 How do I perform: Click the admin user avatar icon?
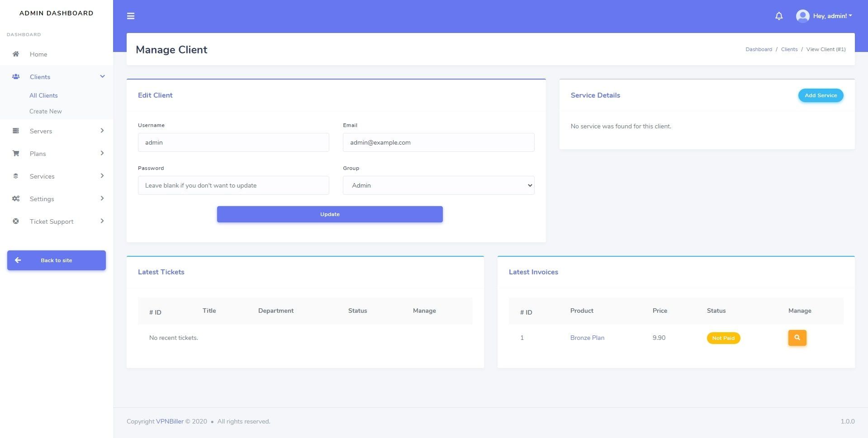[802, 16]
